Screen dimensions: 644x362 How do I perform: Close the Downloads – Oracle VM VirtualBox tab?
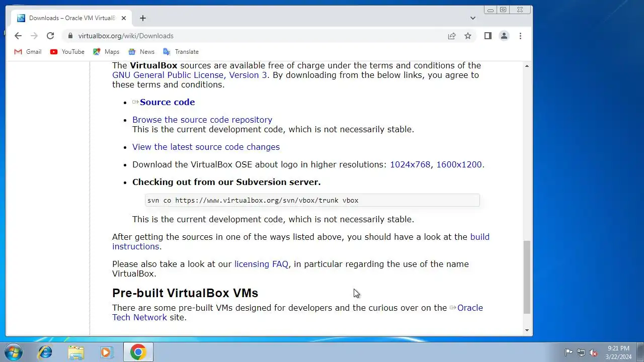pyautogui.click(x=124, y=18)
